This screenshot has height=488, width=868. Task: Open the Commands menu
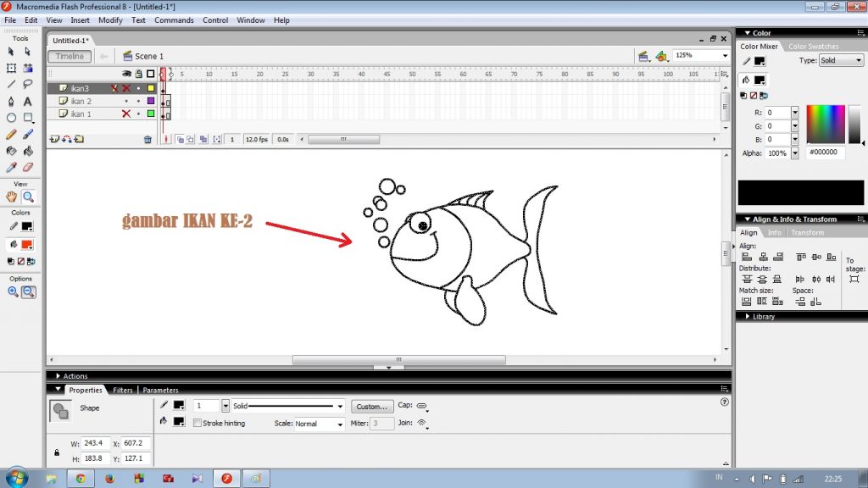pyautogui.click(x=174, y=20)
